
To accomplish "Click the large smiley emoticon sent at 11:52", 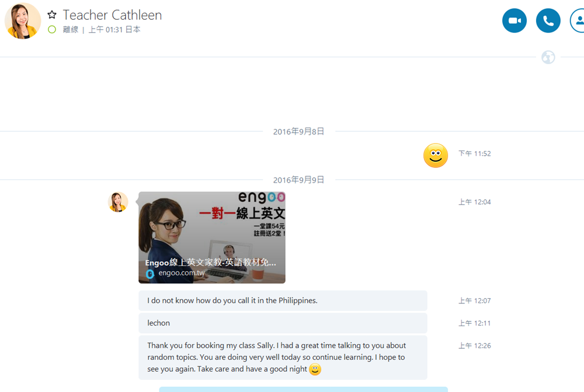I will (435, 155).
